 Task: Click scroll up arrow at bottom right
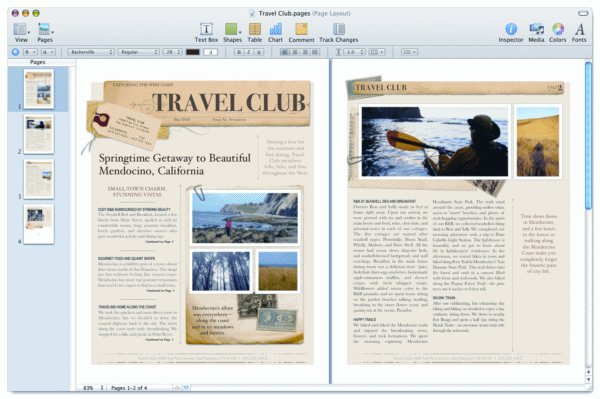(588, 371)
